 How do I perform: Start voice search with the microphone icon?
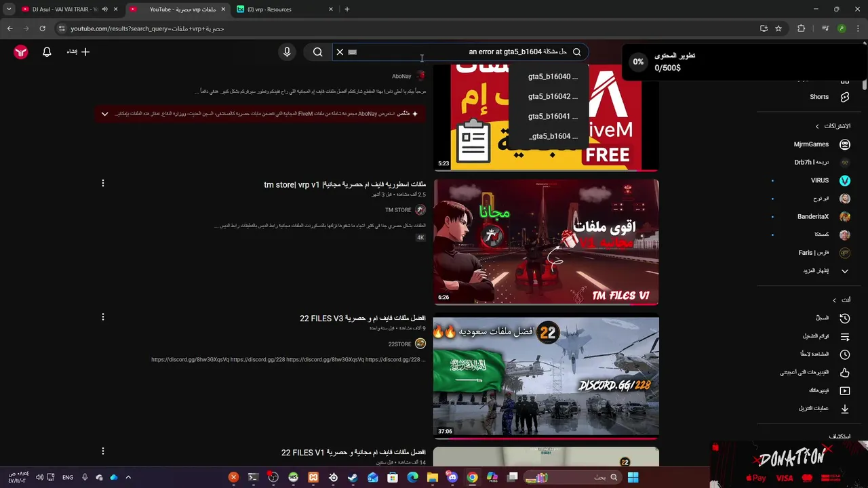pyautogui.click(x=287, y=52)
